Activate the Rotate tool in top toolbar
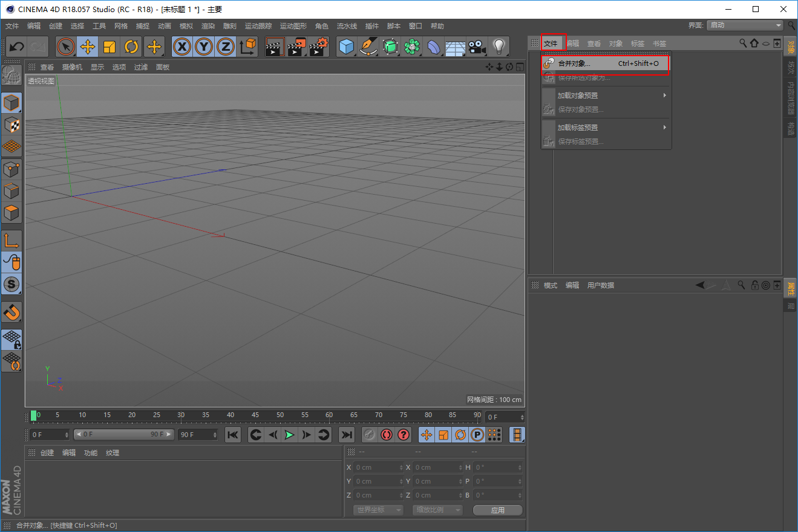 pos(131,47)
